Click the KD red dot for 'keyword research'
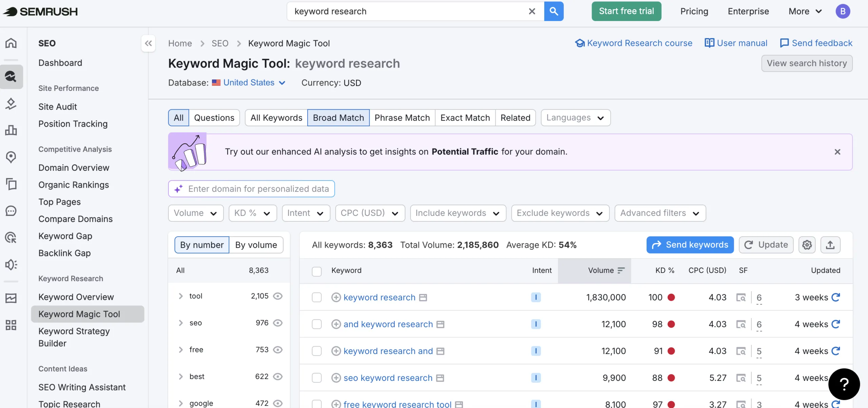This screenshot has height=408, width=868. point(671,297)
